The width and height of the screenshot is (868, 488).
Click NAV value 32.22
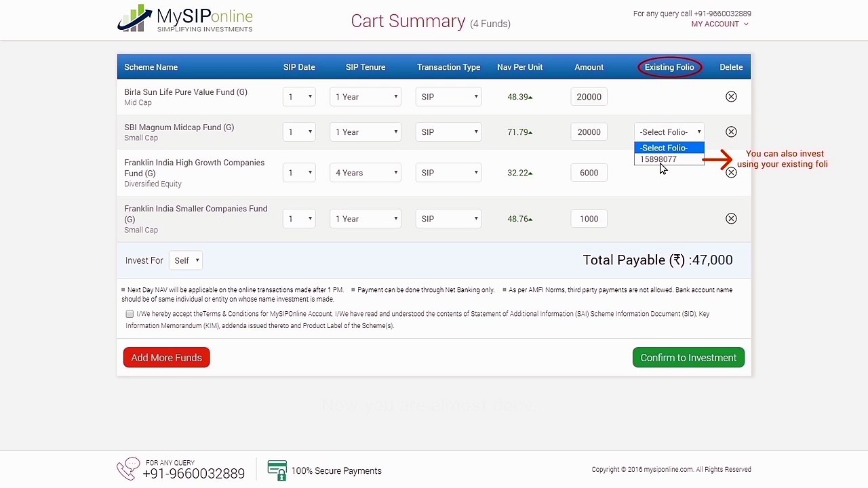[519, 173]
